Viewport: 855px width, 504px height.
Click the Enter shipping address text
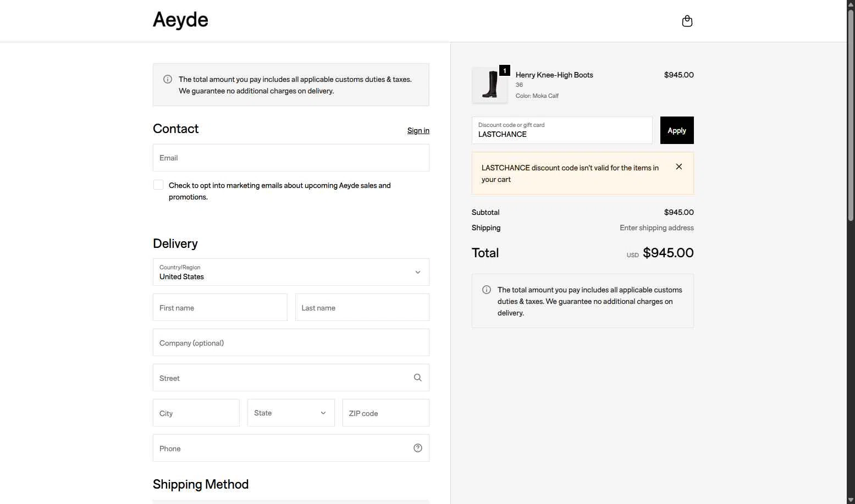pos(657,228)
